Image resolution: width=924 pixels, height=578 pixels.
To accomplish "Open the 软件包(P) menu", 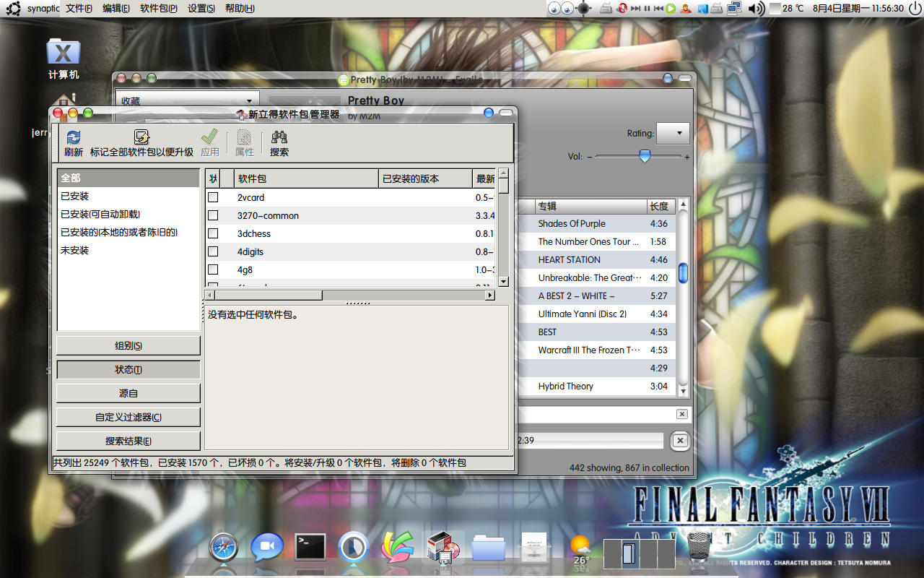I will pos(159,9).
